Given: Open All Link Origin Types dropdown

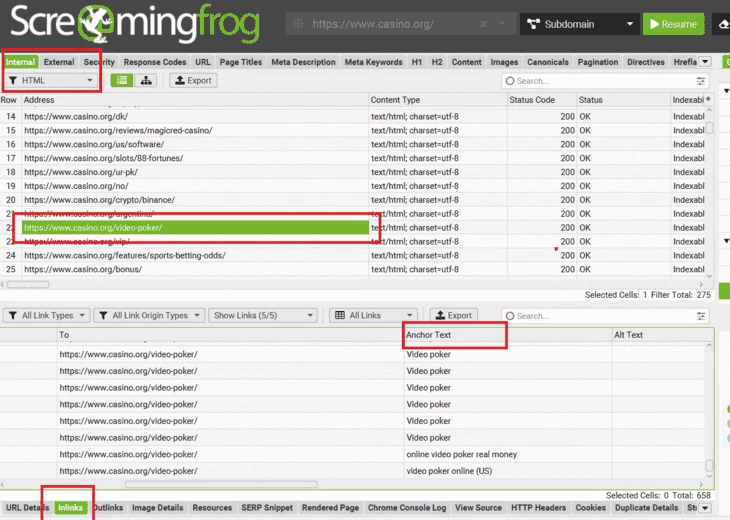Looking at the screenshot, I should point(149,316).
